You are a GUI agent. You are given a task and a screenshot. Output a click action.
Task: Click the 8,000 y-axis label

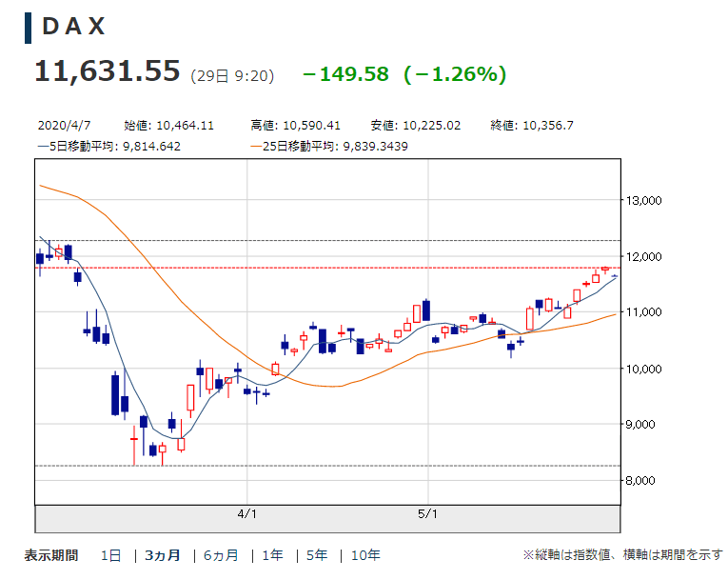pyautogui.click(x=642, y=480)
